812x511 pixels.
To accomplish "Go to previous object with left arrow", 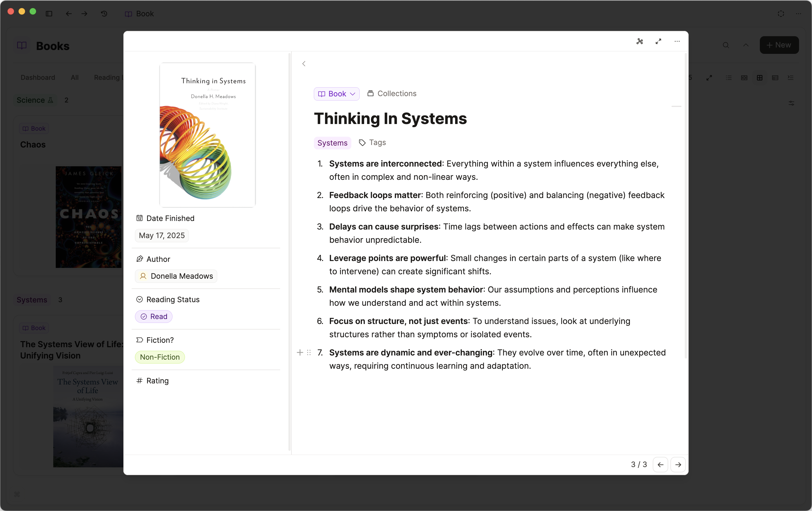I will point(660,465).
